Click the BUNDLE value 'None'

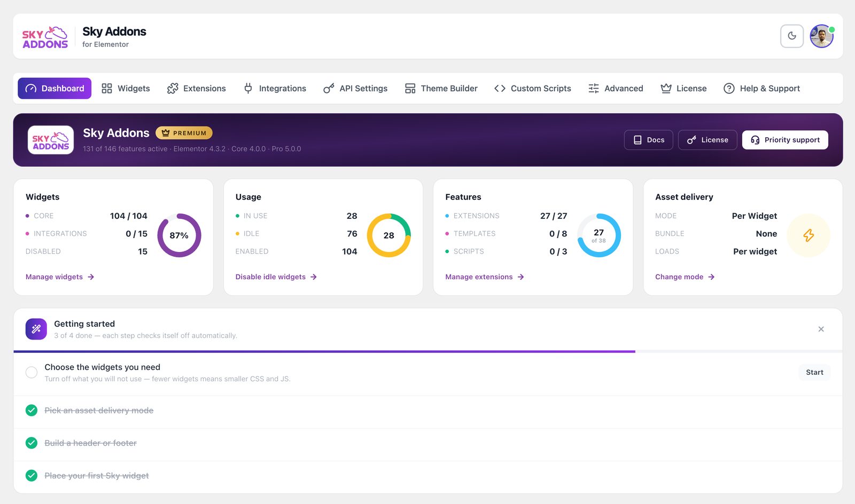pyautogui.click(x=766, y=233)
